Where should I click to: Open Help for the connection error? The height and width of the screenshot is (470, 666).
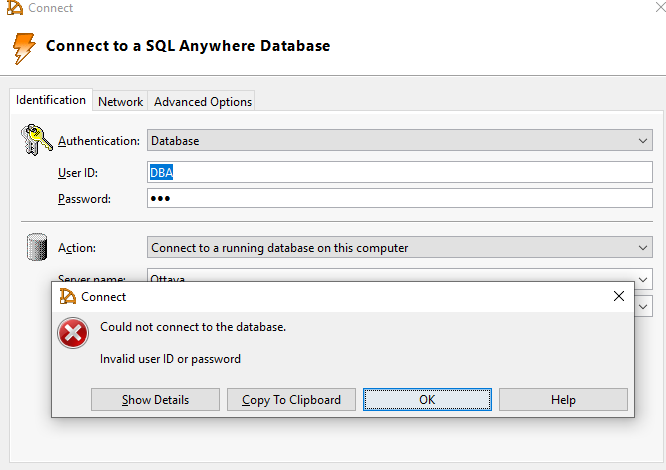pos(563,400)
